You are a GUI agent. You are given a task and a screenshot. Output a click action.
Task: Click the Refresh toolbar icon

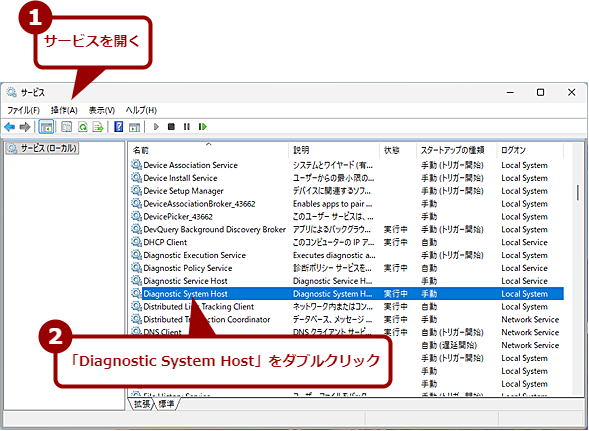pos(83,127)
